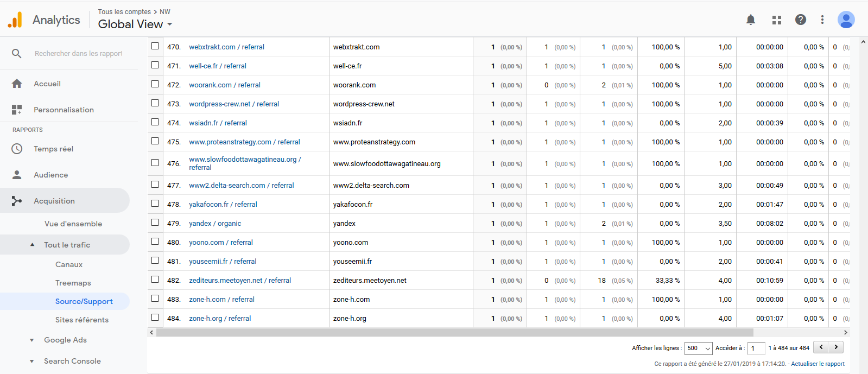
Task: Open the yandex / organic link
Action: [215, 223]
